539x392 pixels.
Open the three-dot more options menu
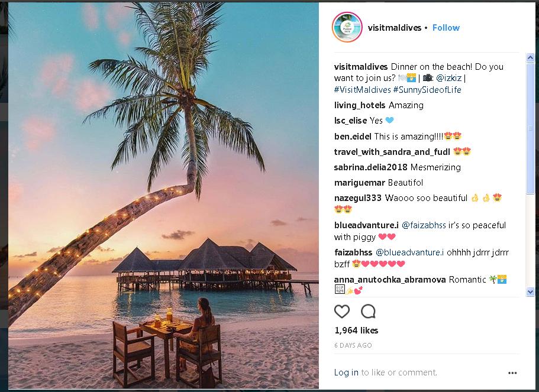point(512,373)
